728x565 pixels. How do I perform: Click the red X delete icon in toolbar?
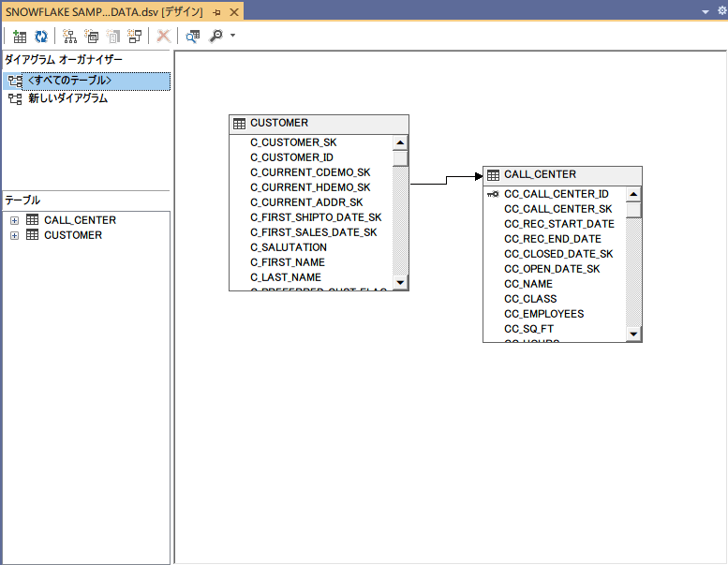pyautogui.click(x=163, y=37)
